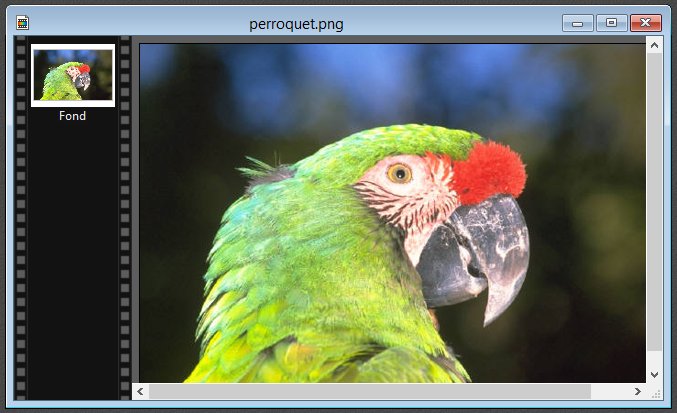
Task: Select the Fond layer thumbnail
Action: point(73,75)
